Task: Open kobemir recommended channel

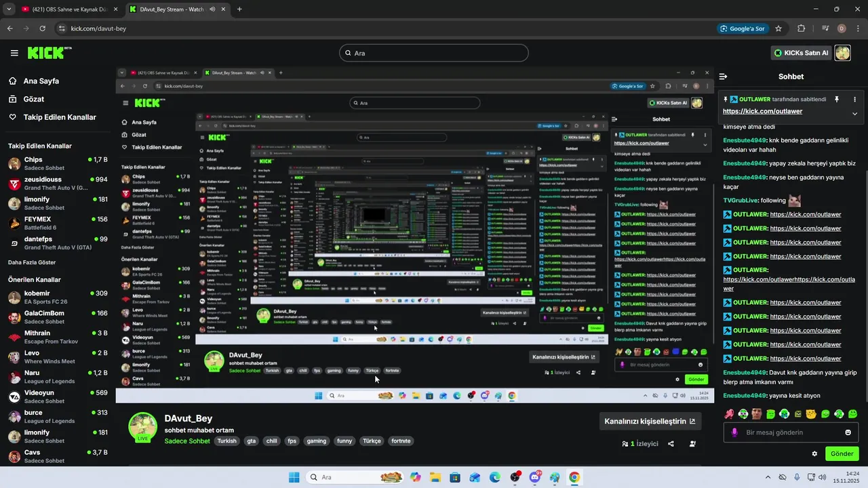Action: (x=58, y=298)
